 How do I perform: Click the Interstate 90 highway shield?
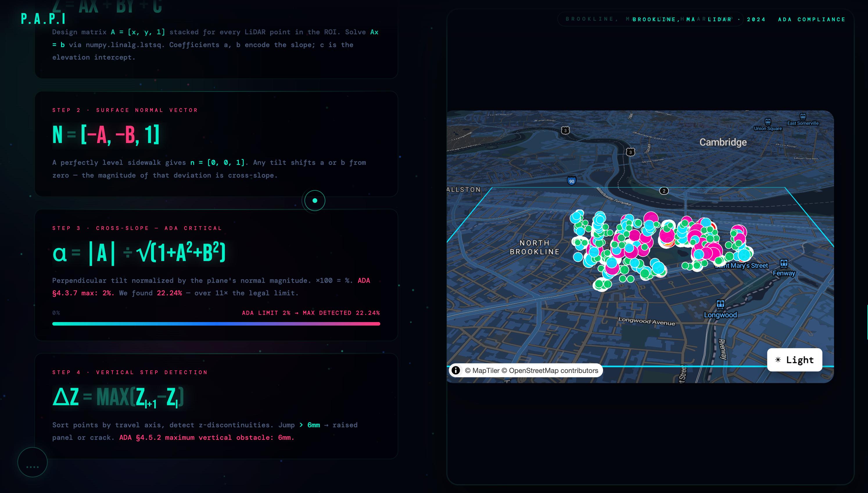point(571,181)
